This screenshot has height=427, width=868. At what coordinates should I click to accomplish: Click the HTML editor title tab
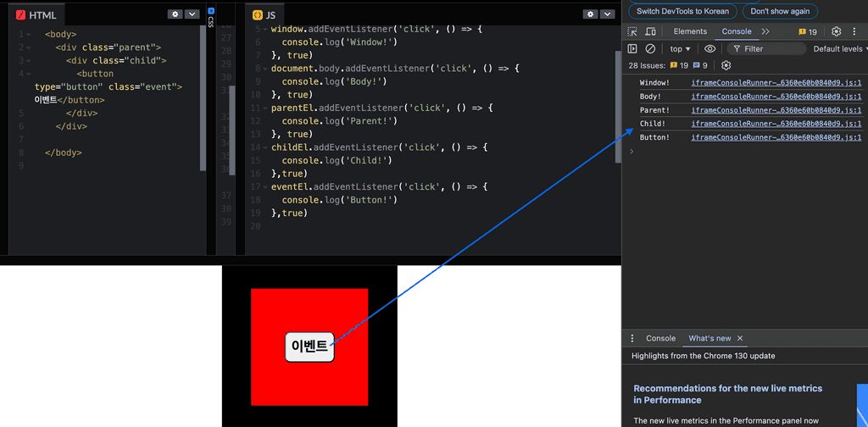36,15
